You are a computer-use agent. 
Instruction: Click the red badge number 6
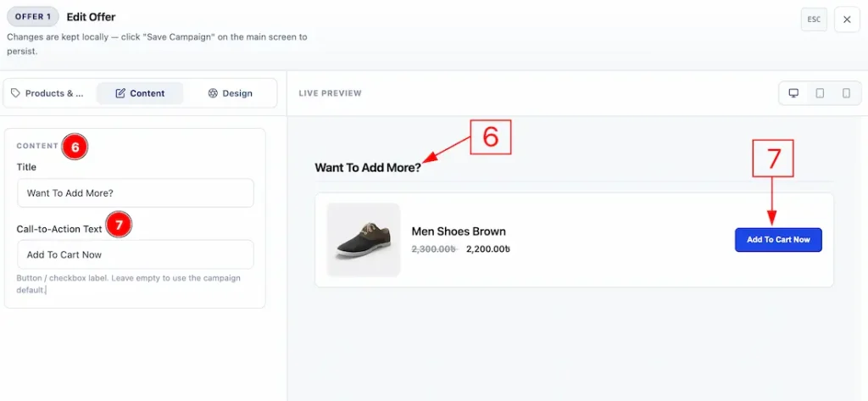75,146
